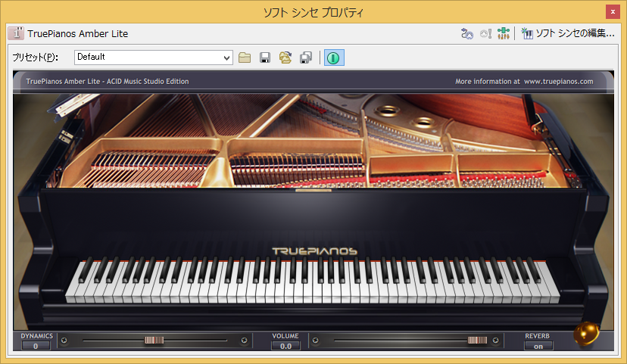Click the Dynamics slider handle
This screenshot has height=364, width=627.
154,341
